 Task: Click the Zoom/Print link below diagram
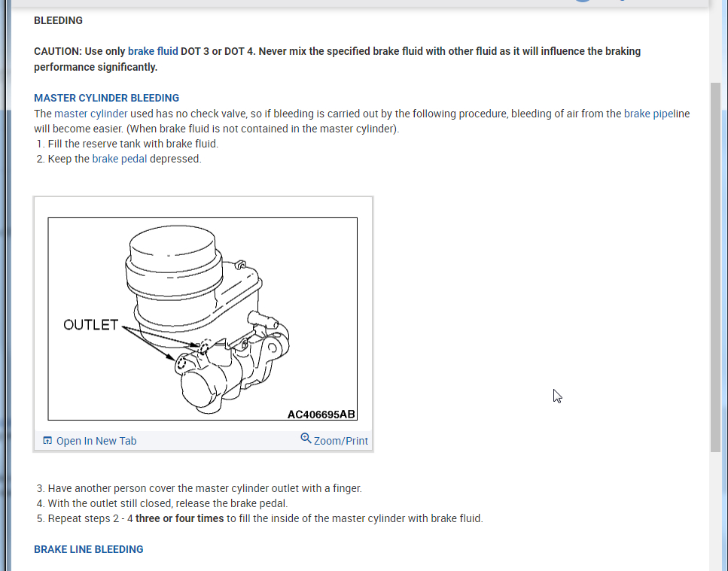point(341,441)
